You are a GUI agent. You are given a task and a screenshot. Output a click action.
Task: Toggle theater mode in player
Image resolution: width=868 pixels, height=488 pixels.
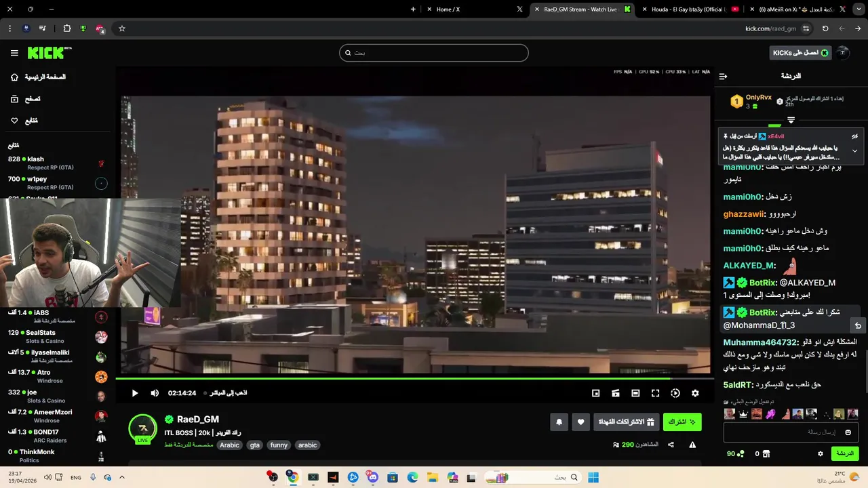coord(635,393)
